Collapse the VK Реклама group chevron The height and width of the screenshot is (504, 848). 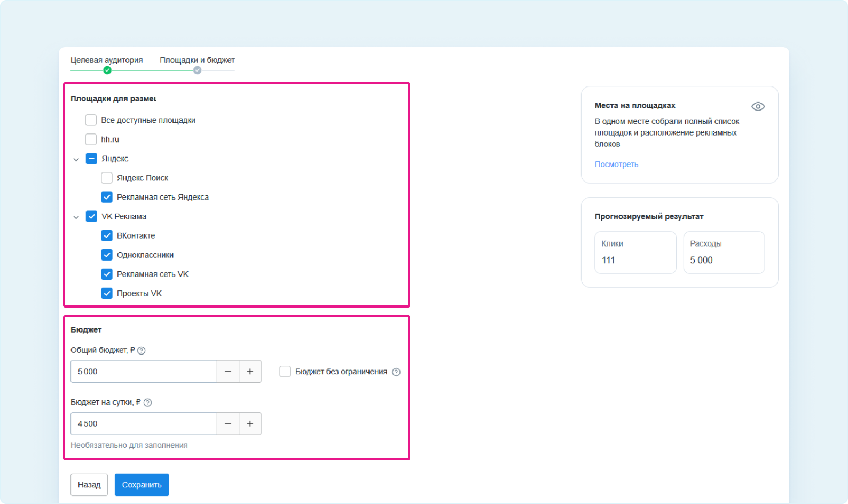(76, 217)
